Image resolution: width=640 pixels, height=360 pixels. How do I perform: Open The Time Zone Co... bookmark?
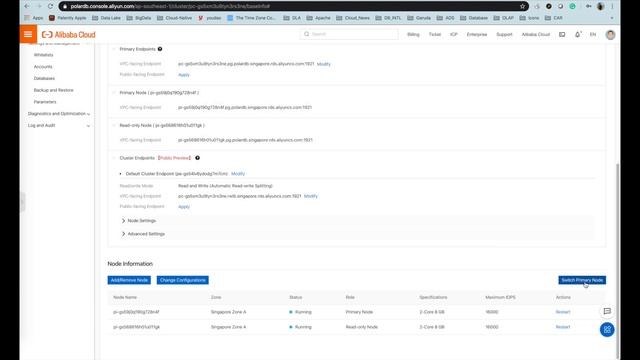tap(251, 18)
